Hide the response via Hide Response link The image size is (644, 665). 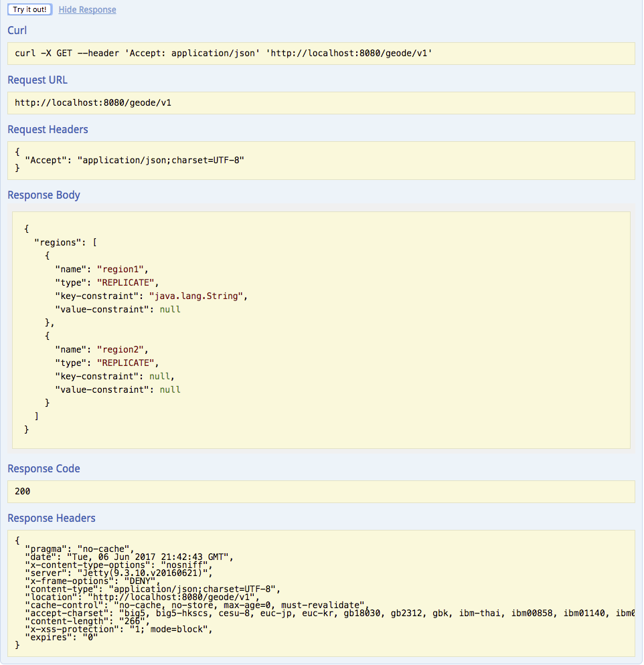87,10
